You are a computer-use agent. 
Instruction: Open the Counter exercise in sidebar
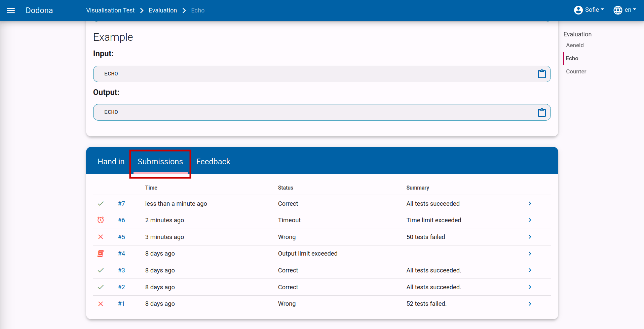[576, 71]
